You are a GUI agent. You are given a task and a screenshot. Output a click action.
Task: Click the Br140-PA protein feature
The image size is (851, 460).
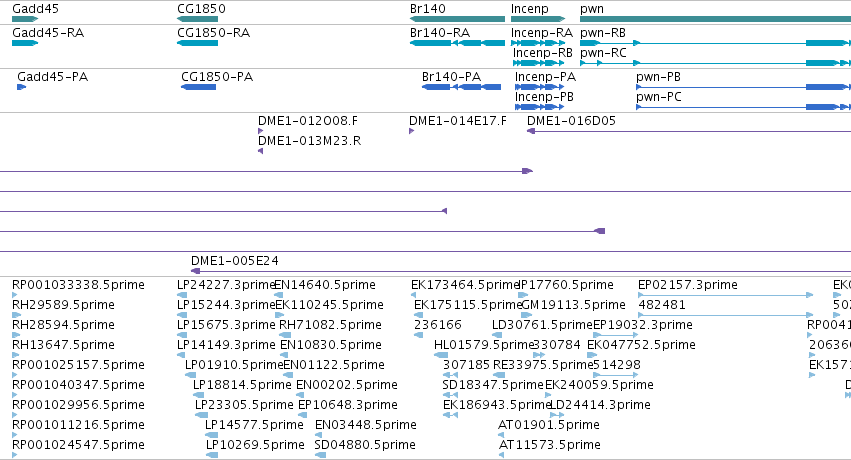coord(461,87)
